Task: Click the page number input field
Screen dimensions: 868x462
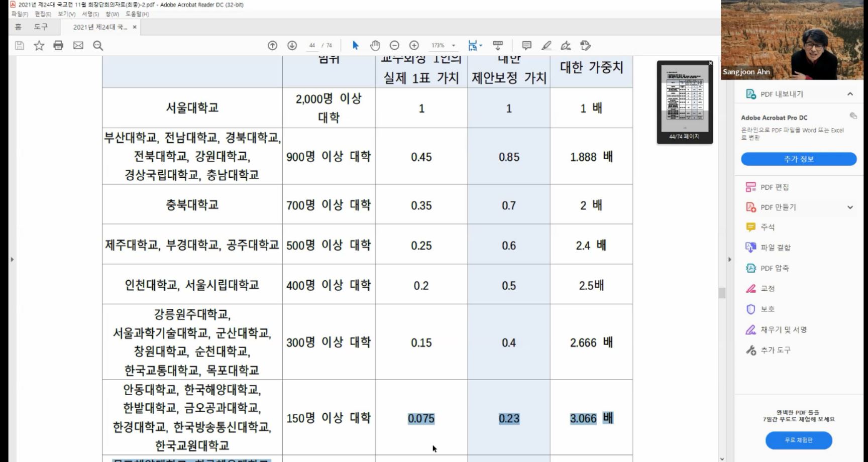Action: pyautogui.click(x=312, y=46)
